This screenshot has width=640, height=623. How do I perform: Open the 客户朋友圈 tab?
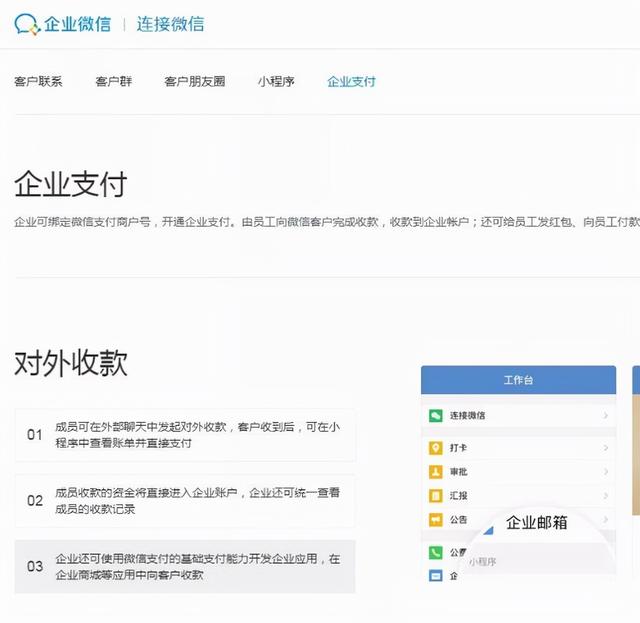[x=194, y=82]
